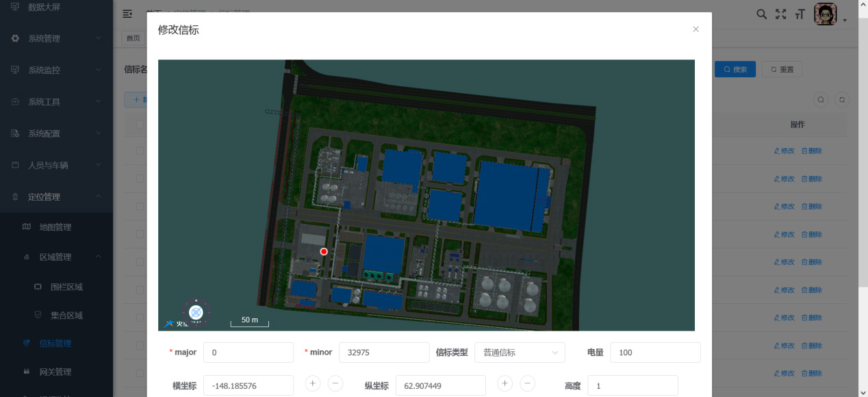
Task: Click the minus icon beside 横坐标
Action: [335, 383]
